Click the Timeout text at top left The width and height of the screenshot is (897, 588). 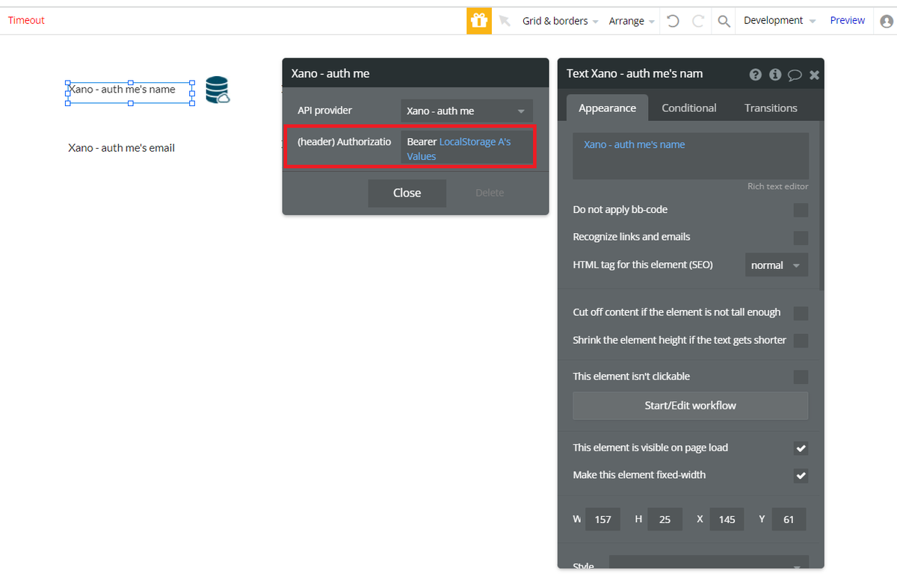(26, 20)
